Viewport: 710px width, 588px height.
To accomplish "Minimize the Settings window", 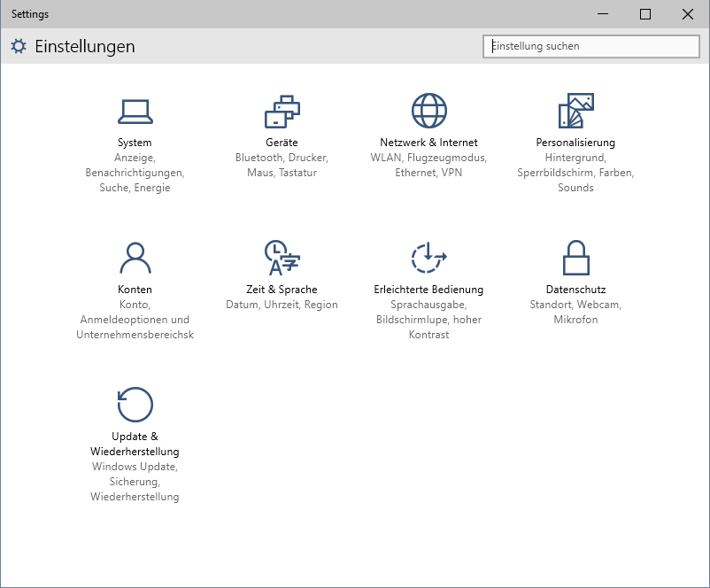I will pos(604,14).
